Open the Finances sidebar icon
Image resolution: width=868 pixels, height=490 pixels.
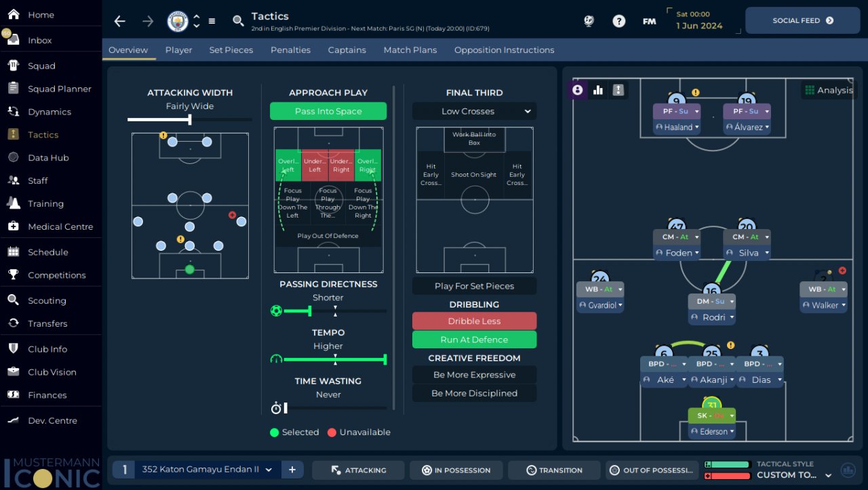pyautogui.click(x=13, y=394)
